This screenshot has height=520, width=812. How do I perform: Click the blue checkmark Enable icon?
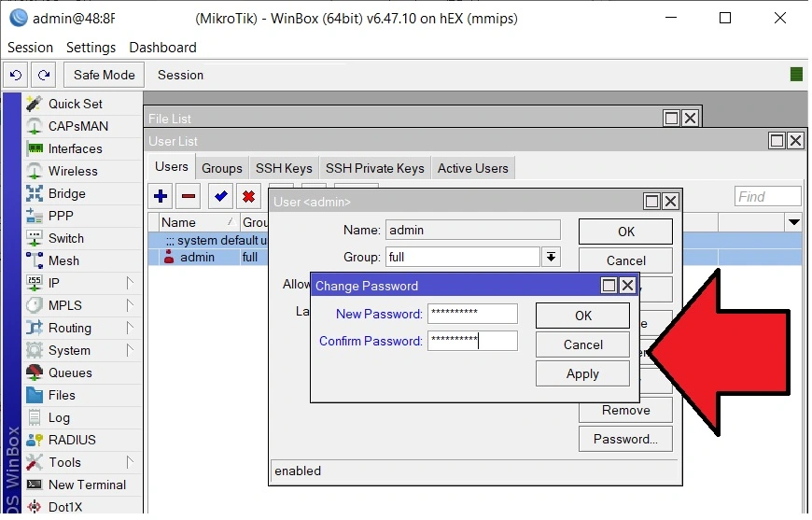220,196
